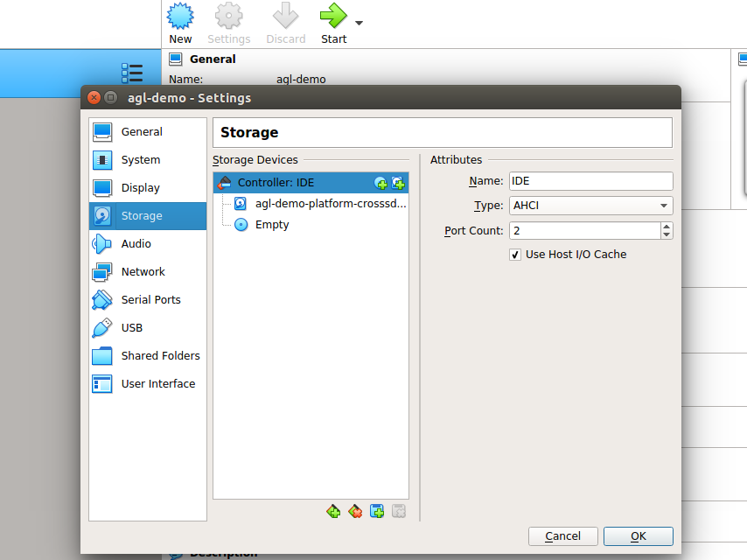Add optical drive to Controller IDE
747x560 pixels.
pos(380,183)
